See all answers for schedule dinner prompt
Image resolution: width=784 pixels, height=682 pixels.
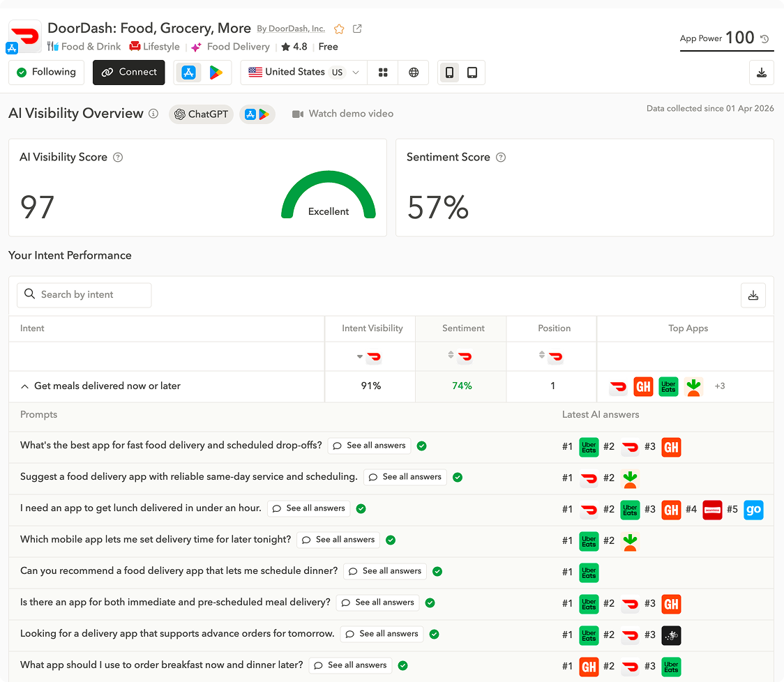(x=385, y=571)
